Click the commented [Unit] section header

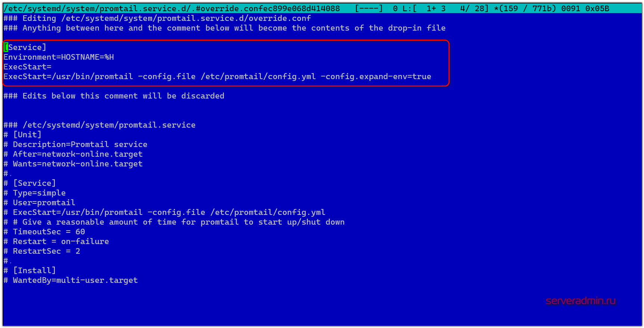[x=27, y=135]
